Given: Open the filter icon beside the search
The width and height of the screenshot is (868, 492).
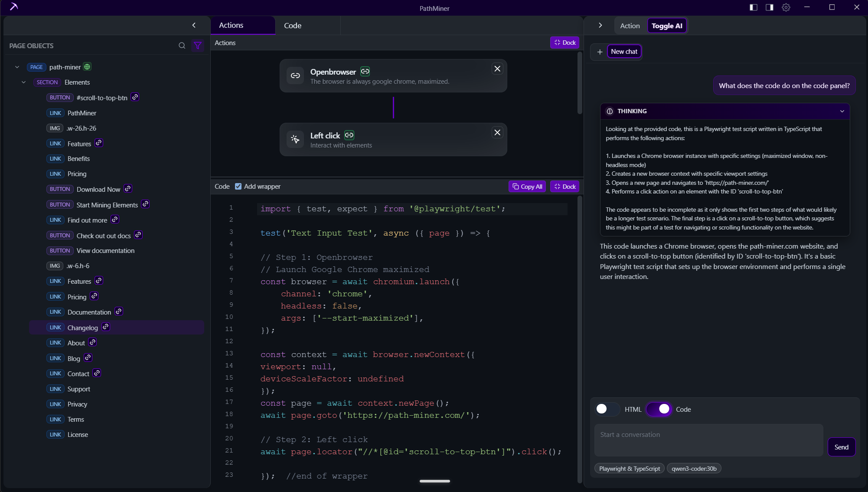Looking at the screenshot, I should click(198, 46).
